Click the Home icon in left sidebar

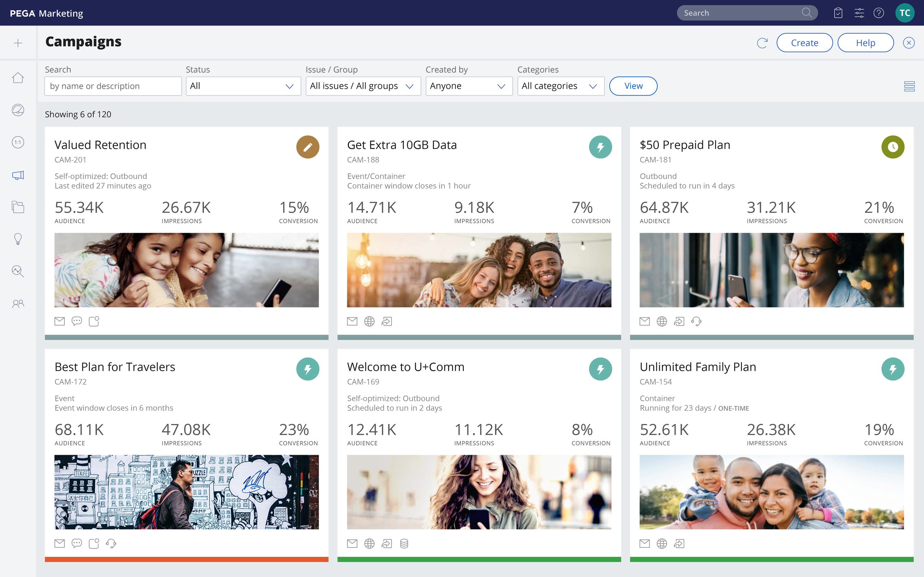pyautogui.click(x=18, y=78)
